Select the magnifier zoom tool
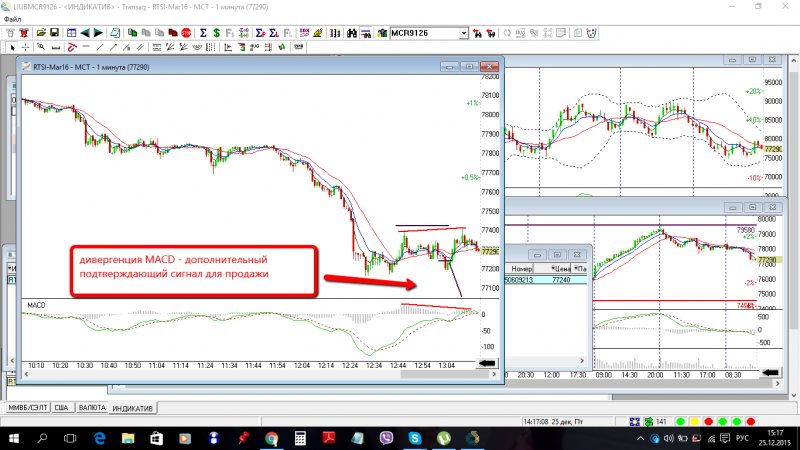Image resolution: width=800 pixels, height=450 pixels. 41,47
